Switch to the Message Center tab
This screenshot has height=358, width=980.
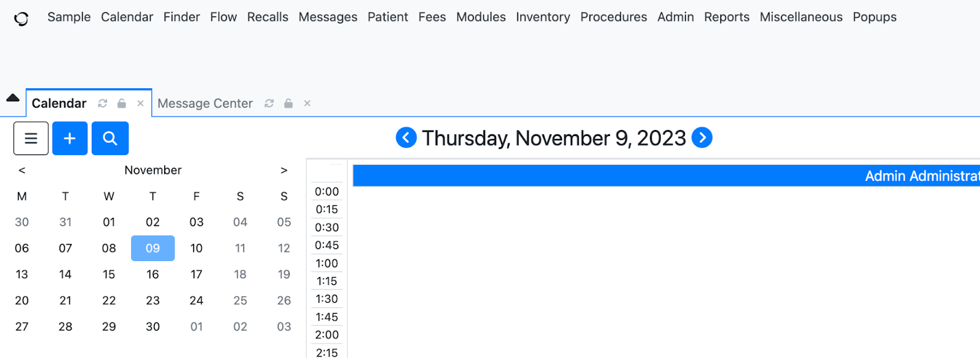[205, 104]
